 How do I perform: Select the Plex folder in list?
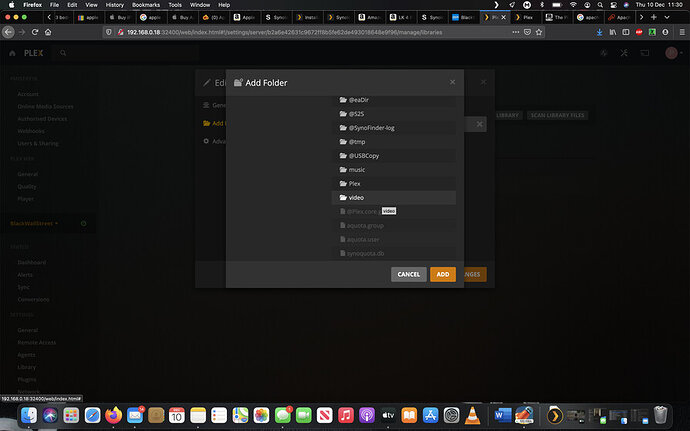[393, 184]
